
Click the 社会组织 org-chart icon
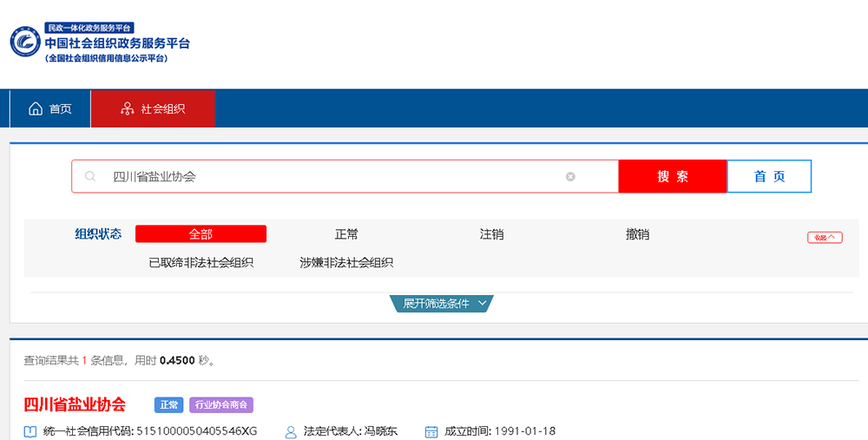(128, 108)
